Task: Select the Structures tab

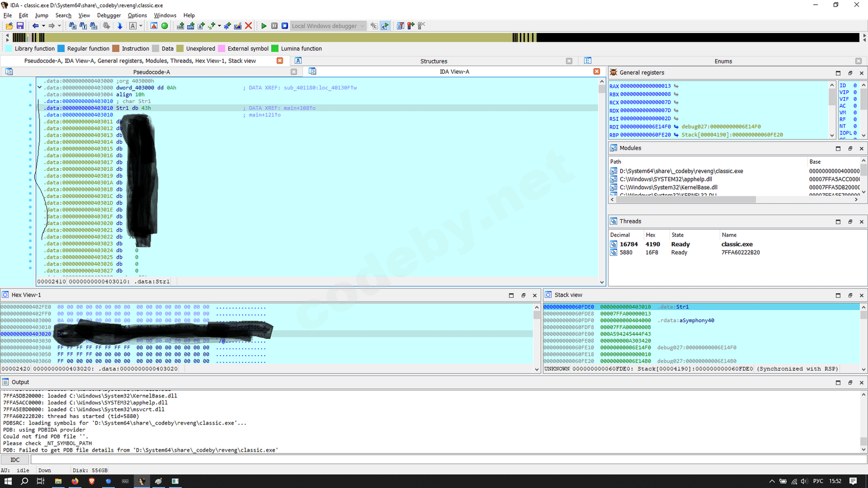Action: (433, 61)
